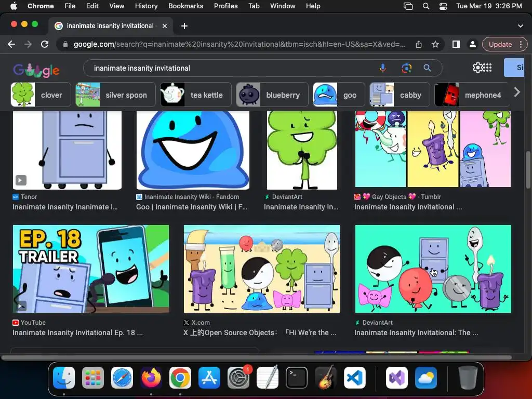
Task: View site information lock icon
Action: coord(65,45)
